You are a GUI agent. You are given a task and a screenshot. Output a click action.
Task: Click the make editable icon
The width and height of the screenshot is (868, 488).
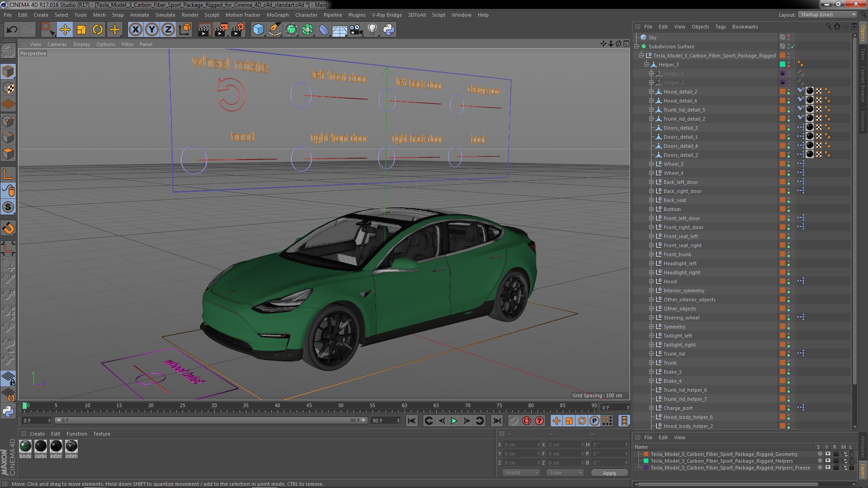pos(8,51)
